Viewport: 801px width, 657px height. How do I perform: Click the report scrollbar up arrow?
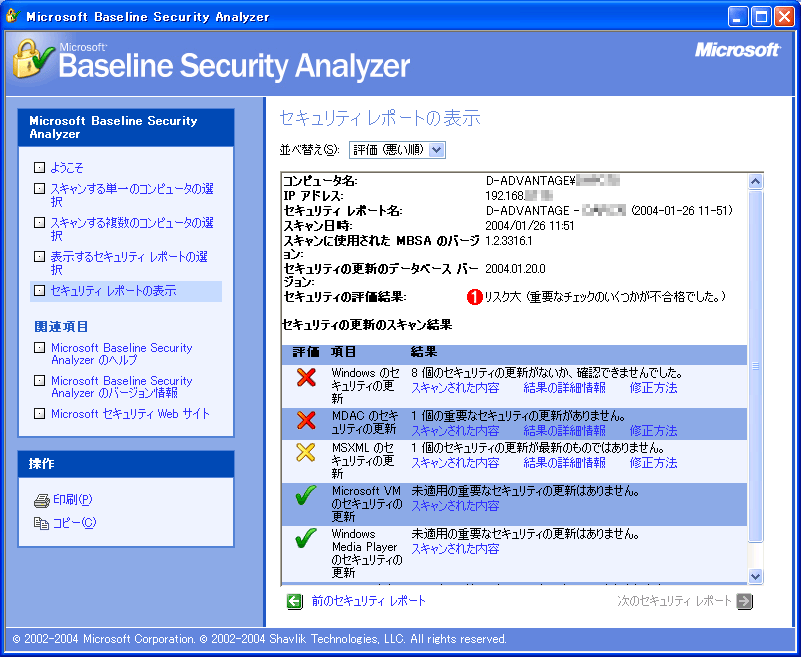tap(755, 181)
